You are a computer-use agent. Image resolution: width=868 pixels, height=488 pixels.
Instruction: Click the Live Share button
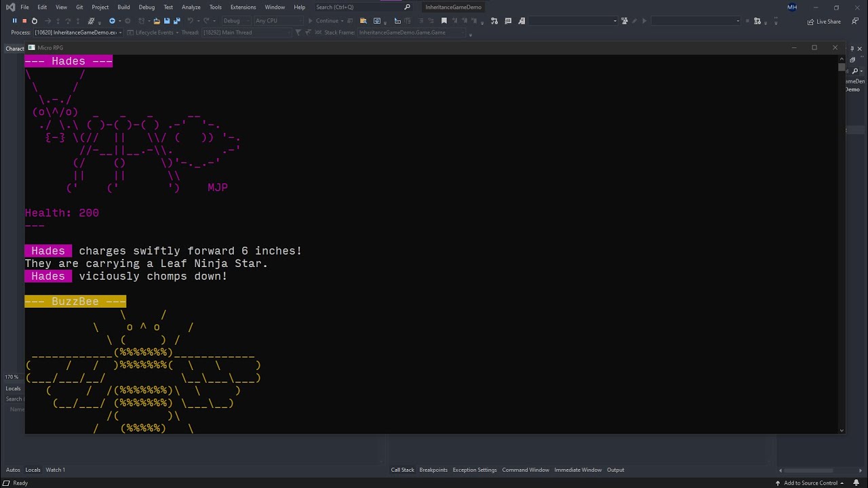point(824,22)
